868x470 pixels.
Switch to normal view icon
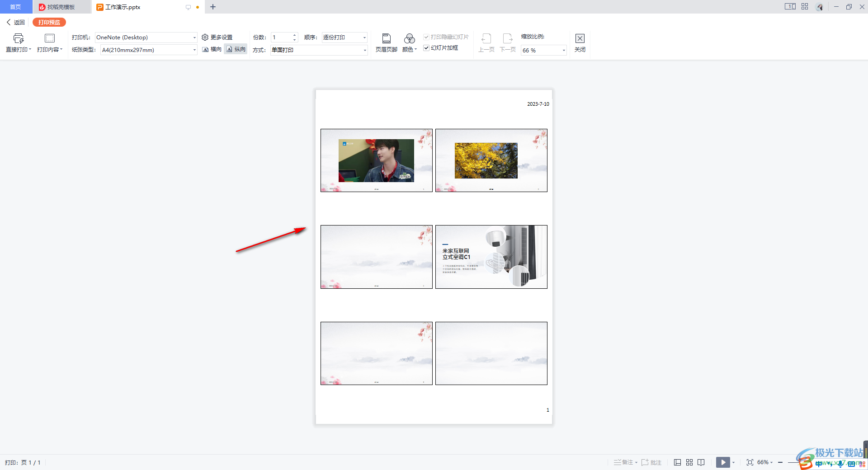click(x=677, y=462)
